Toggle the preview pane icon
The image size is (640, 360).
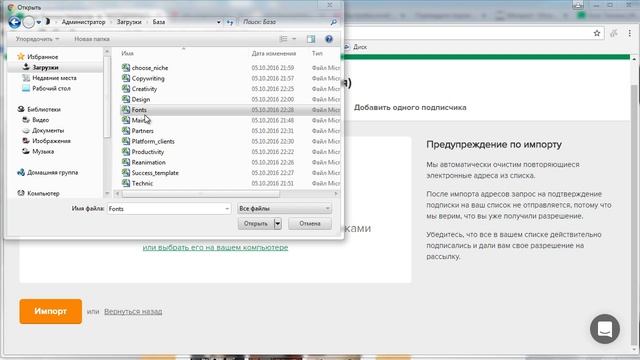coord(311,39)
